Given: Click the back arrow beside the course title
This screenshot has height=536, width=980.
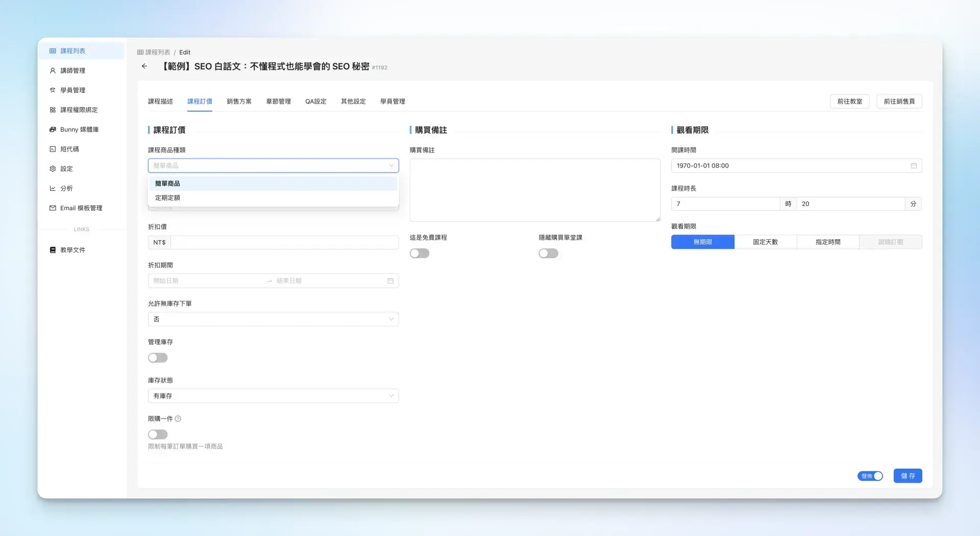Looking at the screenshot, I should [x=144, y=66].
